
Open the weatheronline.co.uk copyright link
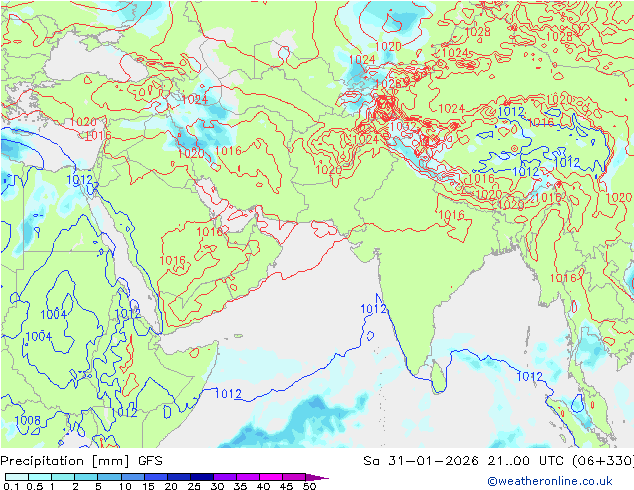[550, 481]
